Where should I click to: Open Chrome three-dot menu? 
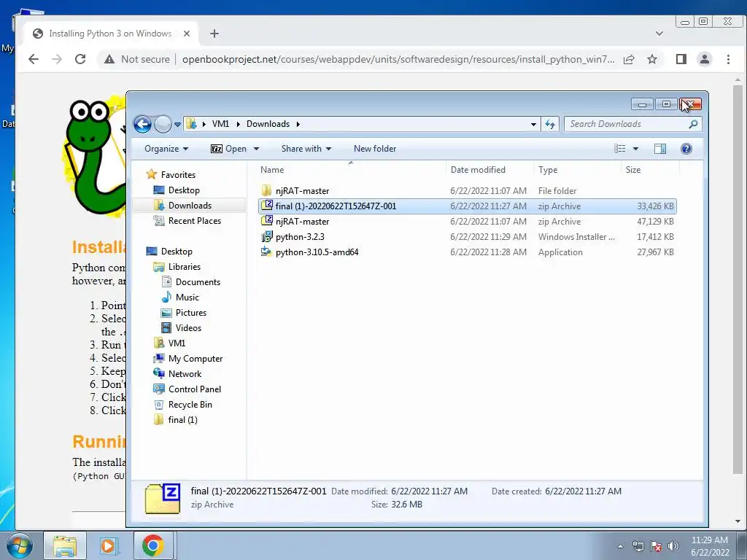(x=728, y=59)
